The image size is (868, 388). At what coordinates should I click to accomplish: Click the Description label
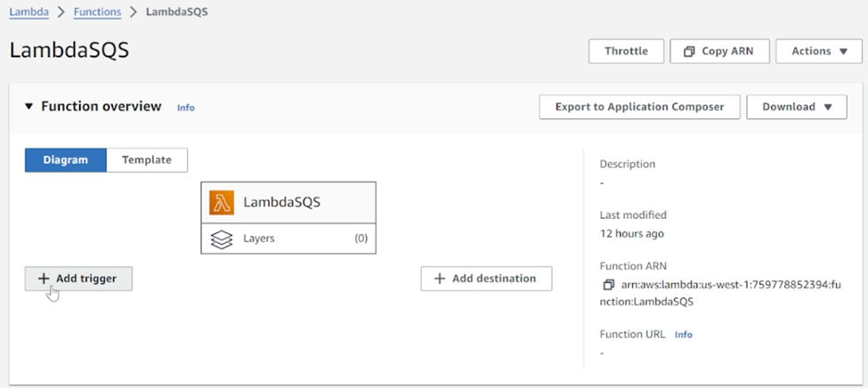point(628,164)
